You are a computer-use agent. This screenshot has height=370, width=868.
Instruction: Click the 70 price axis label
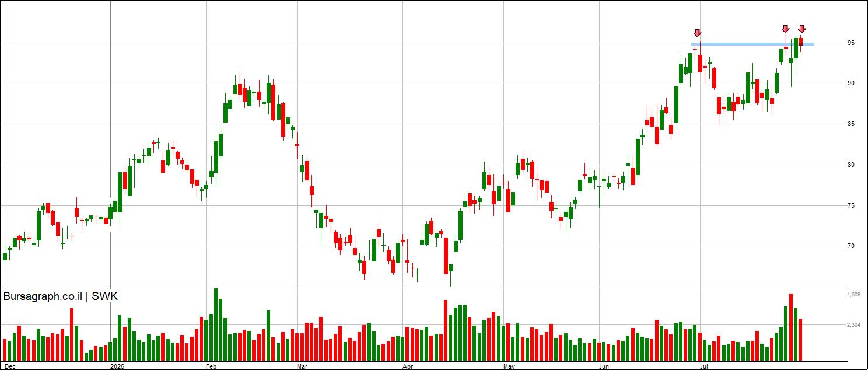pos(851,246)
